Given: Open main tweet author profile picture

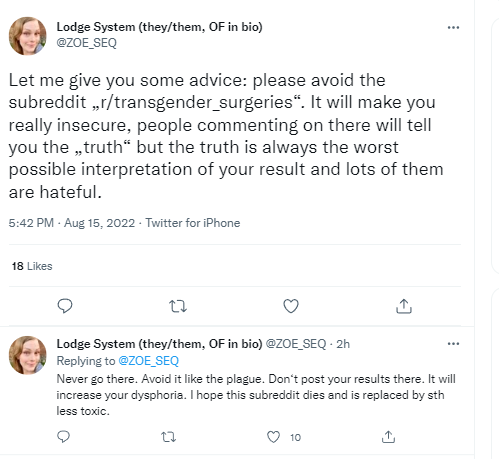Looking at the screenshot, I should pos(28,36).
